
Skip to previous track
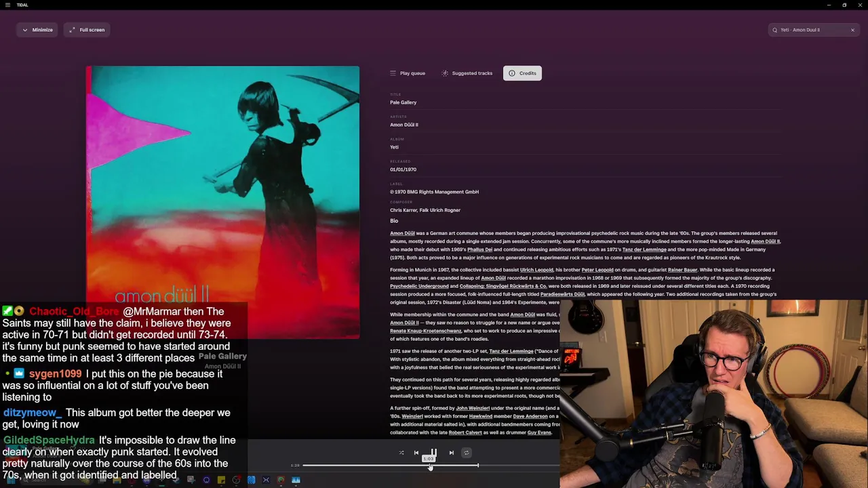tap(416, 453)
